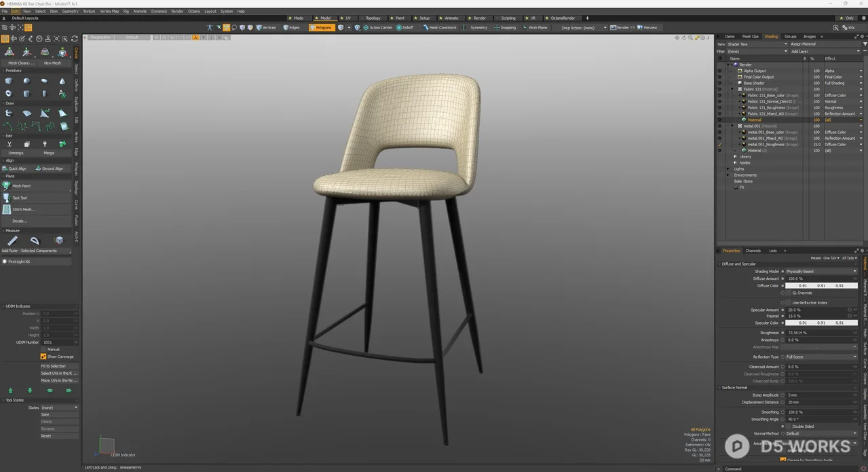Viewport: 868px width, 472px height.
Task: Switch to the UV layout tab
Action: (x=347, y=18)
